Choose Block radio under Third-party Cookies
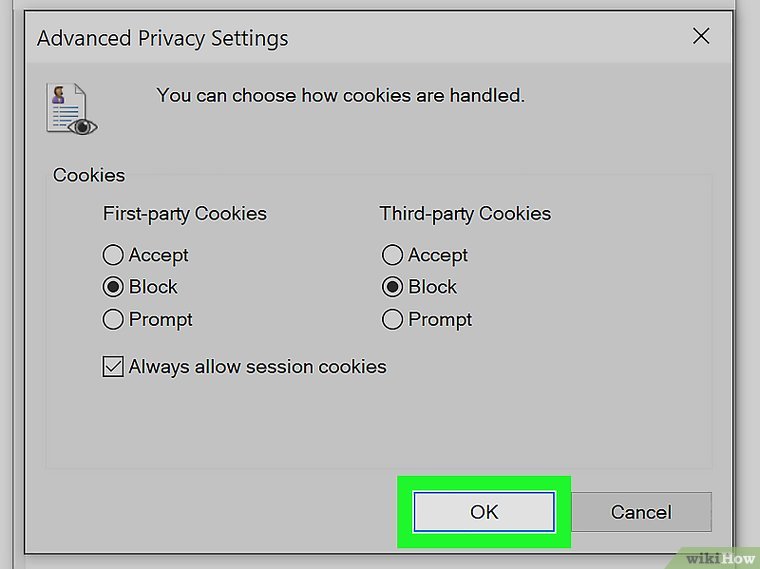Viewport: 760px width, 569px height. (393, 287)
